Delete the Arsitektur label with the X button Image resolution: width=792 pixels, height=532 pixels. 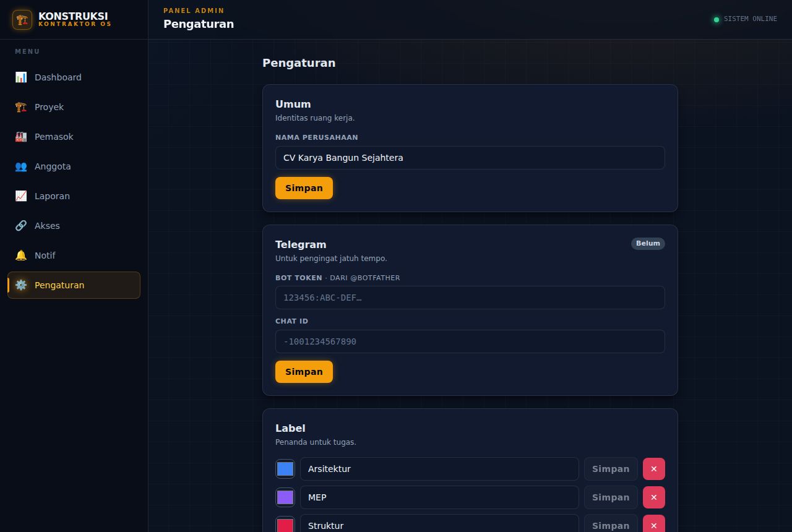click(x=654, y=469)
